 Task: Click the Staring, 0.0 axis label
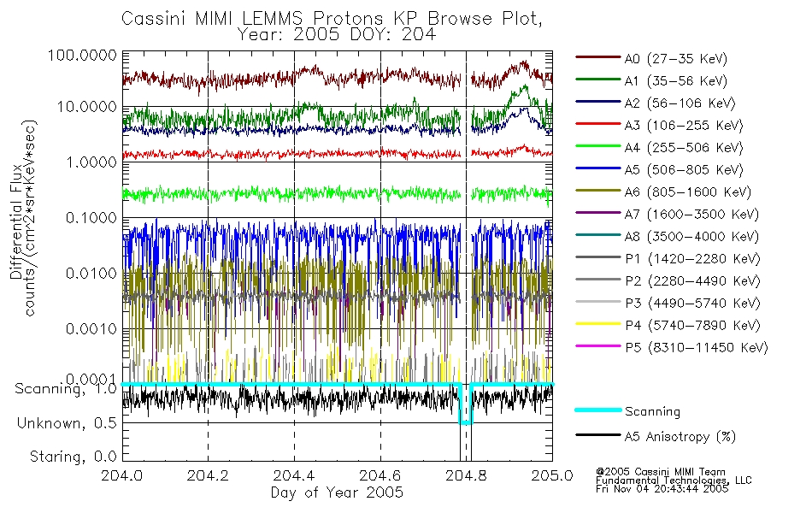(x=73, y=457)
